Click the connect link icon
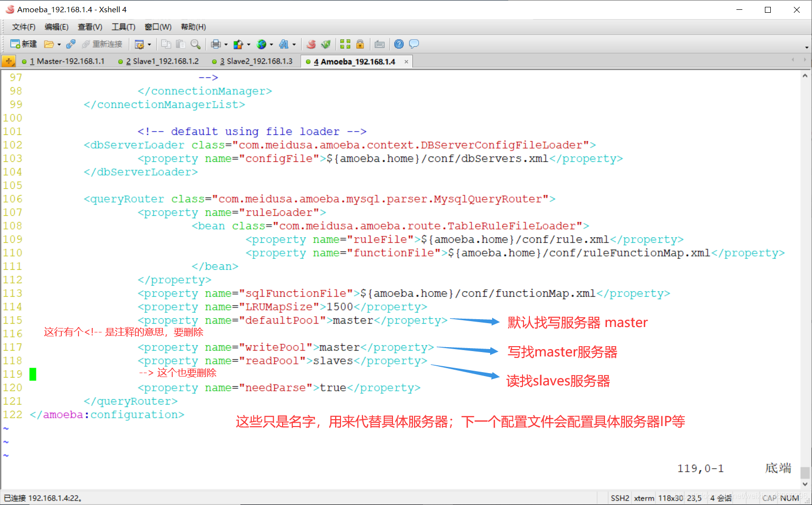This screenshot has width=812, height=505. (x=71, y=44)
